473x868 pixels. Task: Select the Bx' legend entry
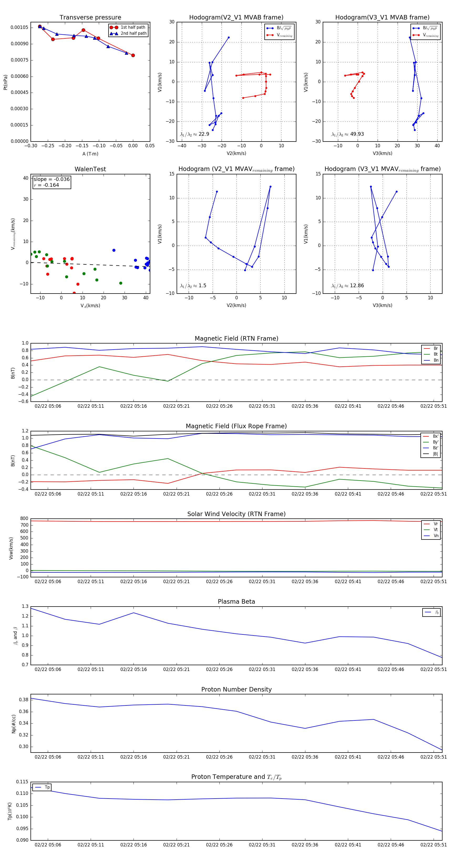431,436
